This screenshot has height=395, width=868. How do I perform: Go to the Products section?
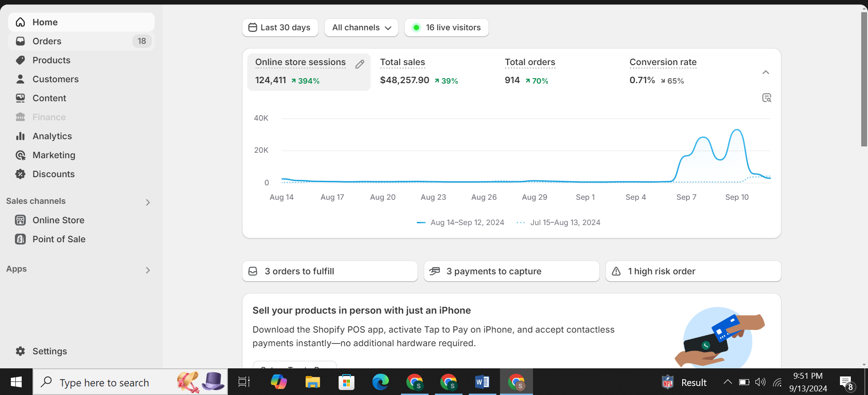pyautogui.click(x=81, y=60)
